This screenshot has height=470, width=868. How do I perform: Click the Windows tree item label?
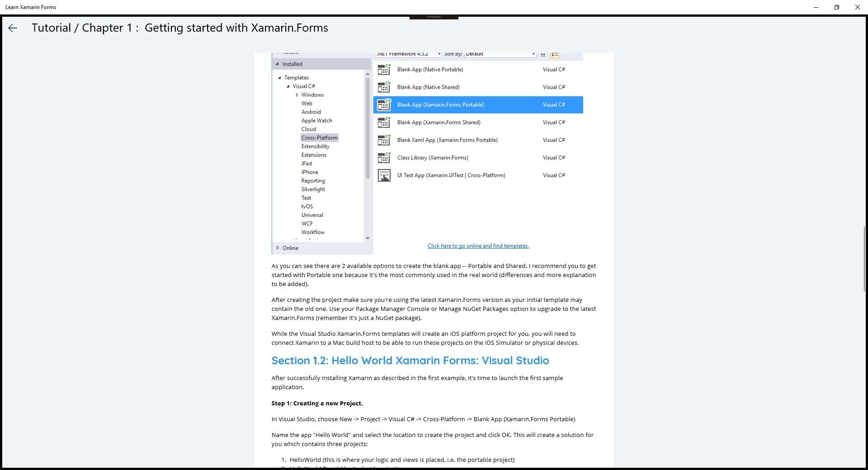tap(312, 95)
